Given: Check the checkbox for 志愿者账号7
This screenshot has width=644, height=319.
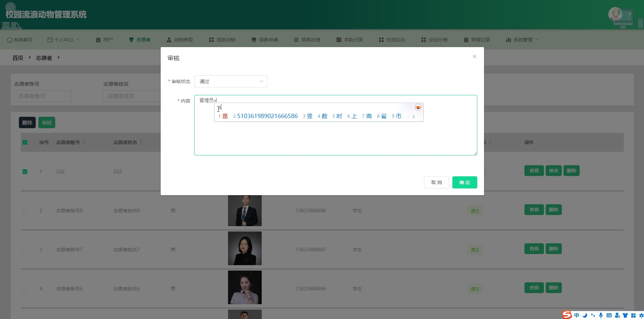Looking at the screenshot, I should [x=25, y=250].
